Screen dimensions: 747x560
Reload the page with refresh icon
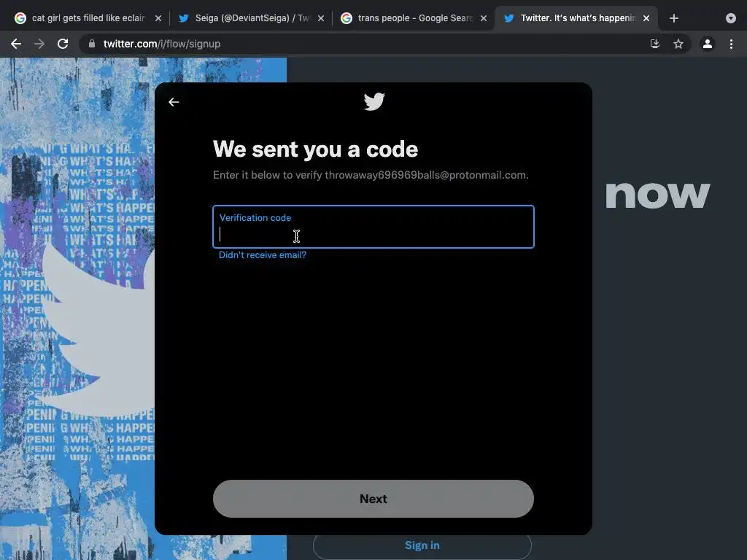click(63, 44)
